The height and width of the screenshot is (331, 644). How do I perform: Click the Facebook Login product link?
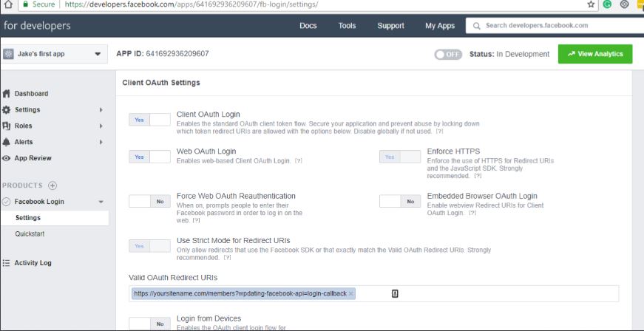(39, 202)
